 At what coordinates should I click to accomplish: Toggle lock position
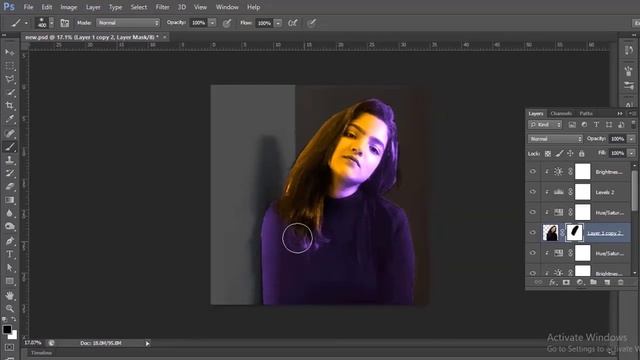point(570,153)
